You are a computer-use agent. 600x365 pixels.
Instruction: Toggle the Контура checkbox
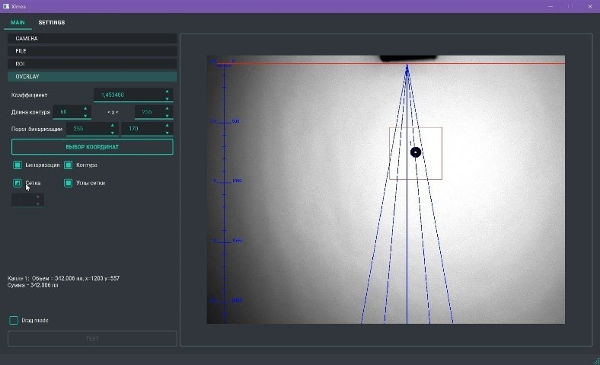pos(68,165)
